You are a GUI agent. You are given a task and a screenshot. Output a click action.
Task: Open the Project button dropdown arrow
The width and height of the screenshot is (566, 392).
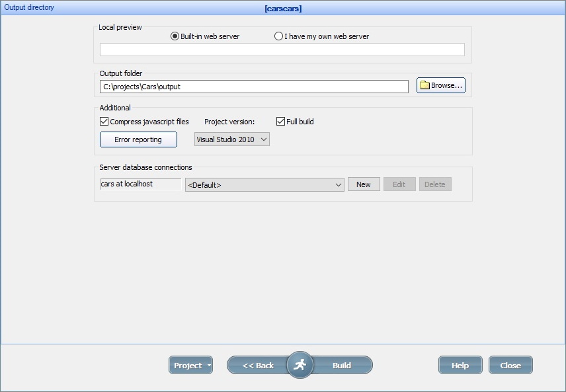[x=209, y=366]
